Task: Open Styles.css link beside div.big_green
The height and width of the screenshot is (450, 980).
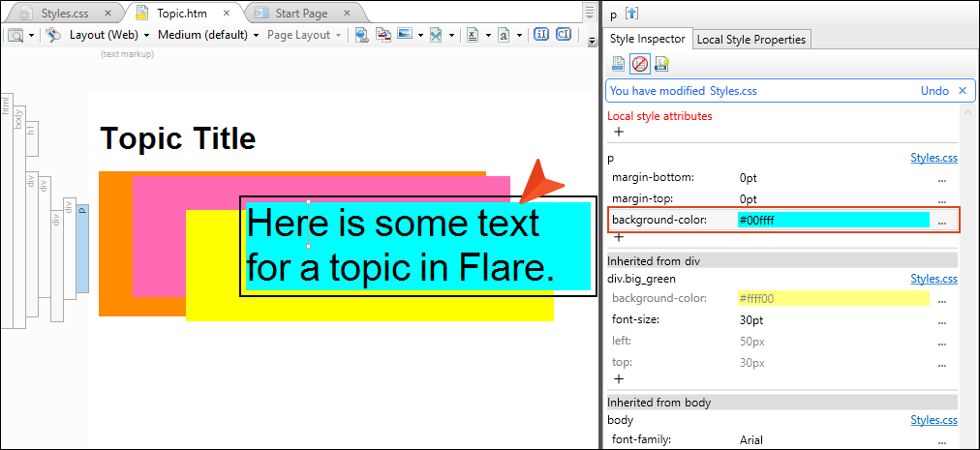Action: tap(934, 279)
